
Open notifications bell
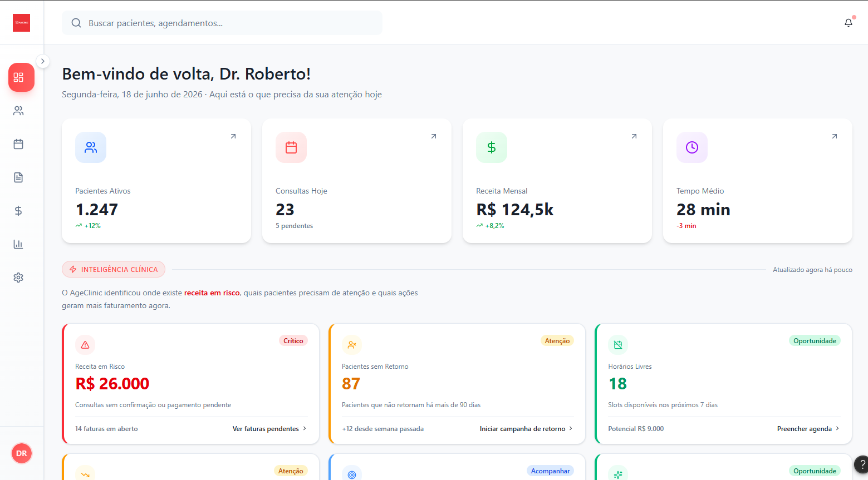(849, 23)
